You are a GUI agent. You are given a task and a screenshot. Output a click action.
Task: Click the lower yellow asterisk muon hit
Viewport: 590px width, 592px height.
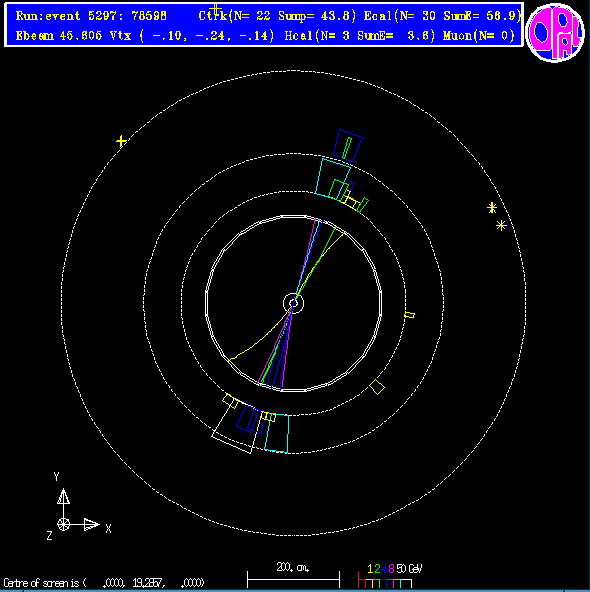(x=501, y=226)
